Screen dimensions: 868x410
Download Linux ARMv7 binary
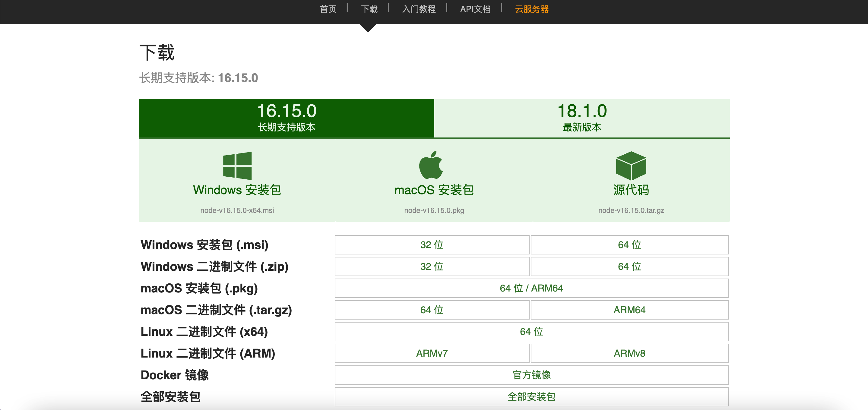[432, 353]
